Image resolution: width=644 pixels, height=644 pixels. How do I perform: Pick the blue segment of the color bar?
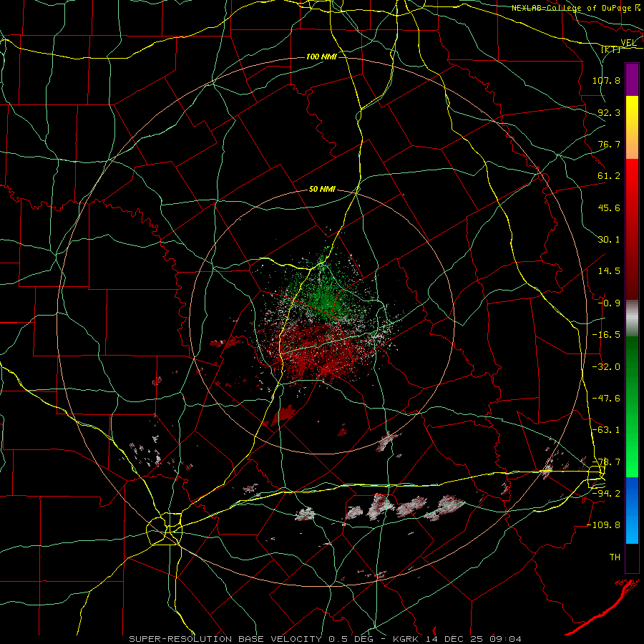[x=632, y=510]
